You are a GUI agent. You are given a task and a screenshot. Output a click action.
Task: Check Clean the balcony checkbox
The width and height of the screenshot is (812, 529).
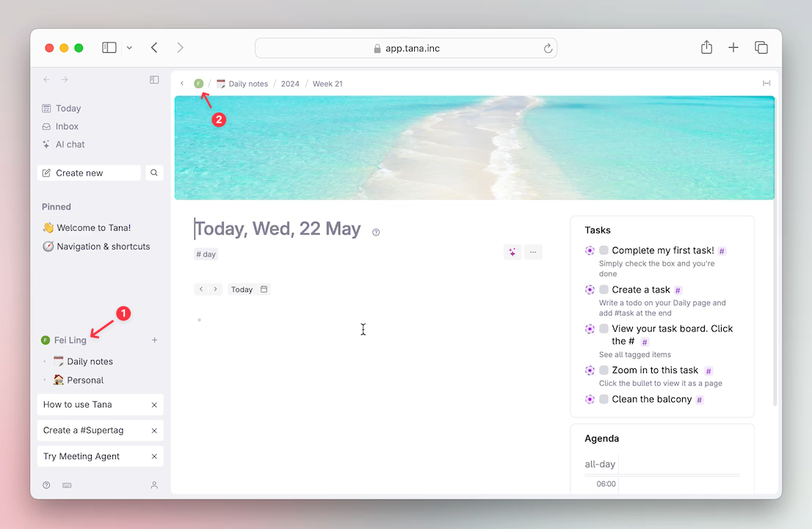point(603,399)
